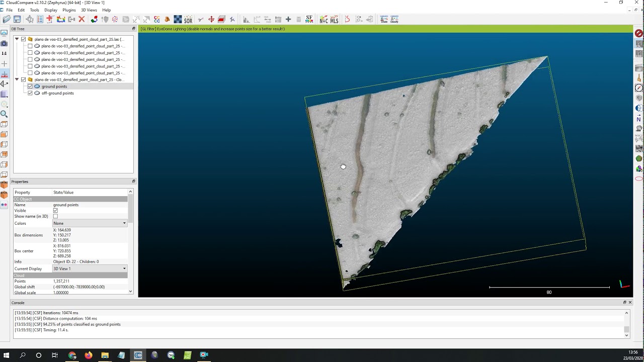644x362 pixels.
Task: Open the 3D Views menu
Action: point(89,10)
